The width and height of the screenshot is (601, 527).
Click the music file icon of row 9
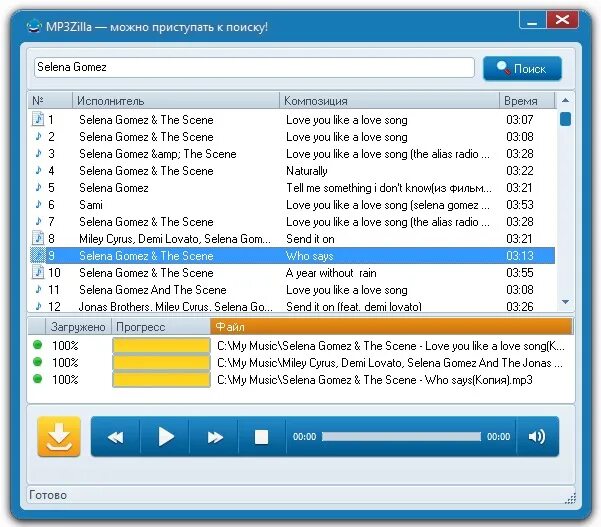pos(38,255)
